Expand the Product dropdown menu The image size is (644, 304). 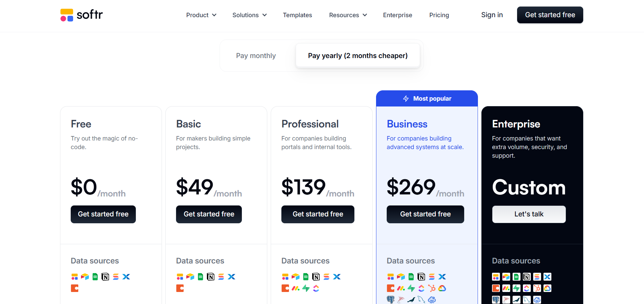click(201, 15)
